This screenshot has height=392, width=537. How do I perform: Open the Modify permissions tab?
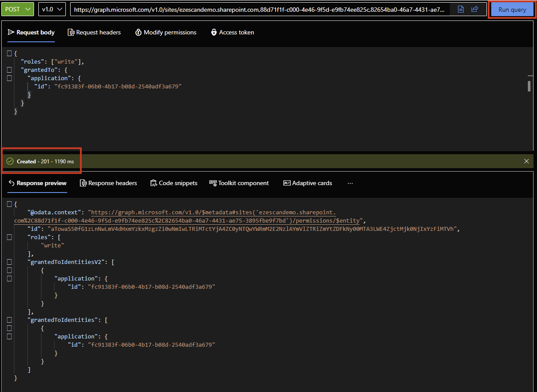(165, 32)
